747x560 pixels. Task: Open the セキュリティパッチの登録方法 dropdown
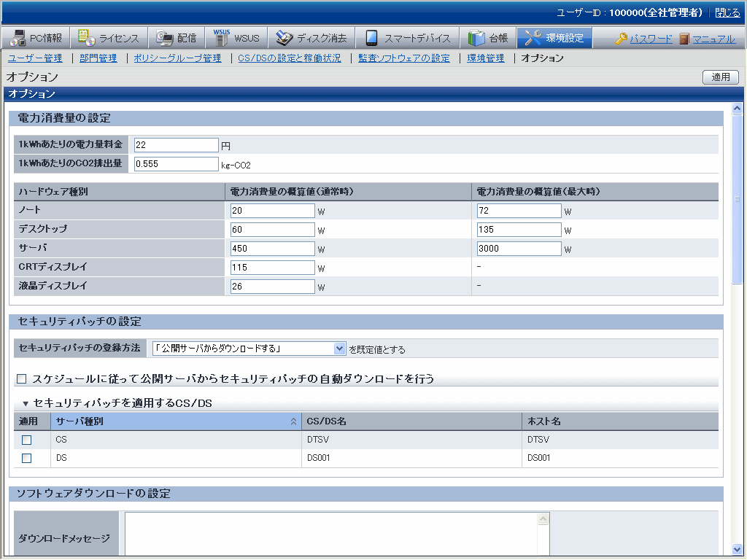pyautogui.click(x=339, y=349)
